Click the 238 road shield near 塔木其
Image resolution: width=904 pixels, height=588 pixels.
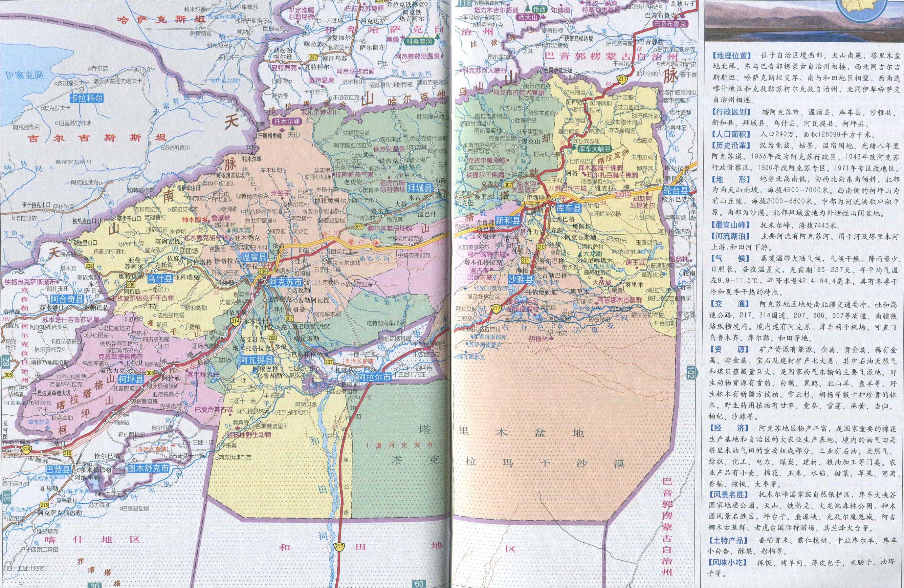pos(90,266)
